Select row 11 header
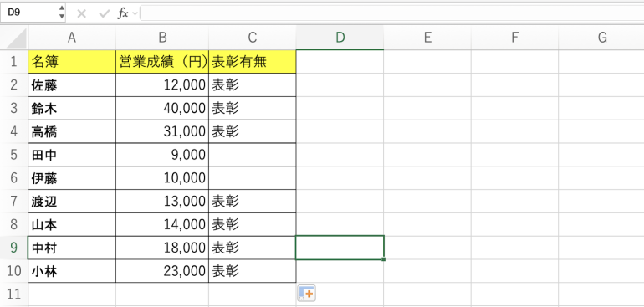The image size is (644, 307). point(14,294)
